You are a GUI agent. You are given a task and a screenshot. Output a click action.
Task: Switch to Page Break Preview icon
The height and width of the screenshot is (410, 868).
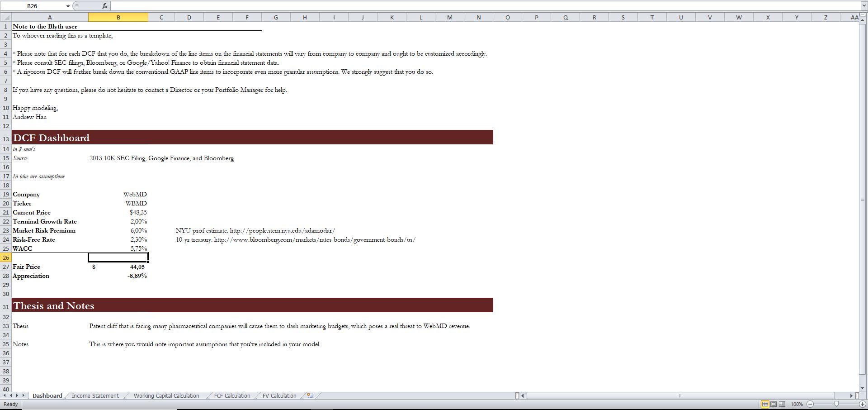point(782,404)
